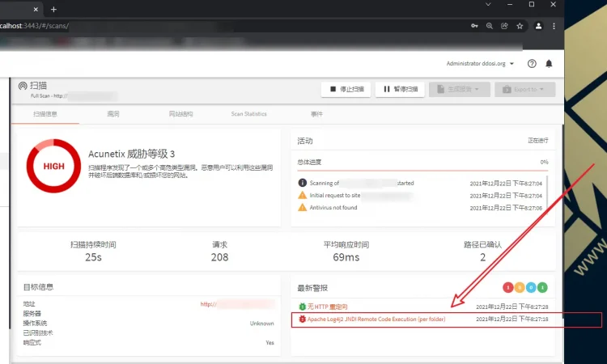This screenshot has width=607, height=364.
Task: Click green bug icon beside 无 HTTP 重定向
Action: (x=303, y=307)
